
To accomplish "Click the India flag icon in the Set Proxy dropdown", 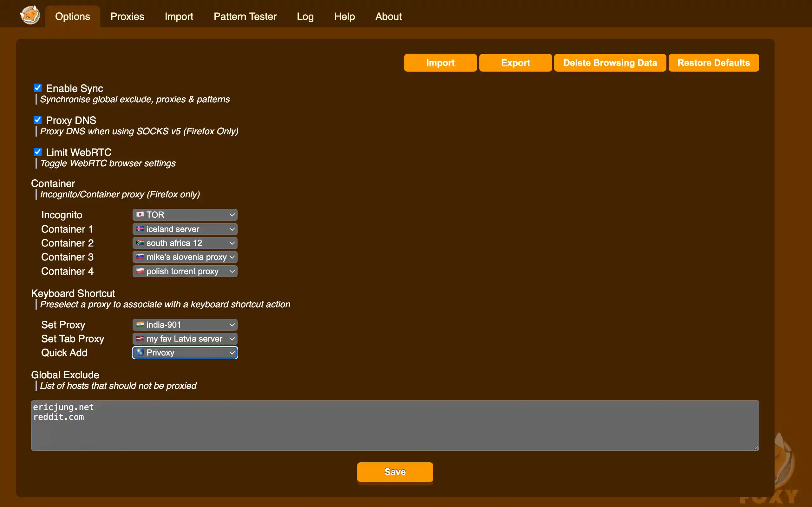I will point(140,324).
